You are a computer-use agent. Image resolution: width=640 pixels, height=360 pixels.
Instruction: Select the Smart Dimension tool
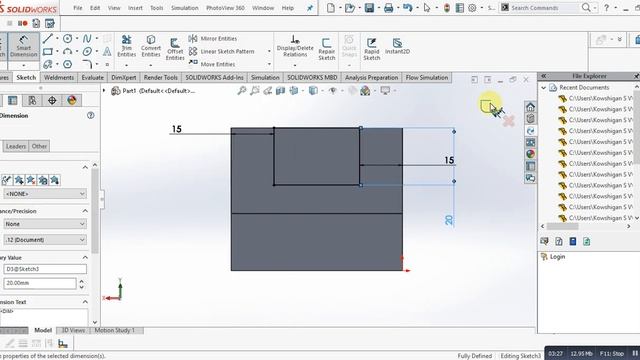[x=23, y=47]
